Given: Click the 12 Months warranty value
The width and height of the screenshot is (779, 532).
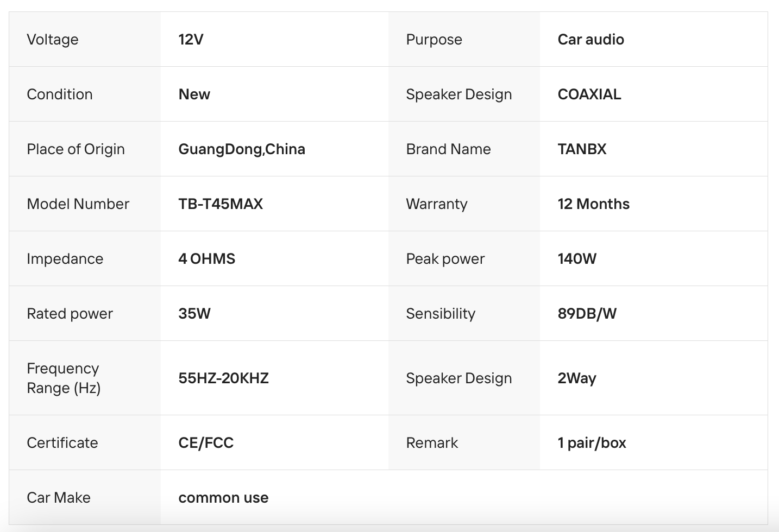Looking at the screenshot, I should tap(593, 204).
